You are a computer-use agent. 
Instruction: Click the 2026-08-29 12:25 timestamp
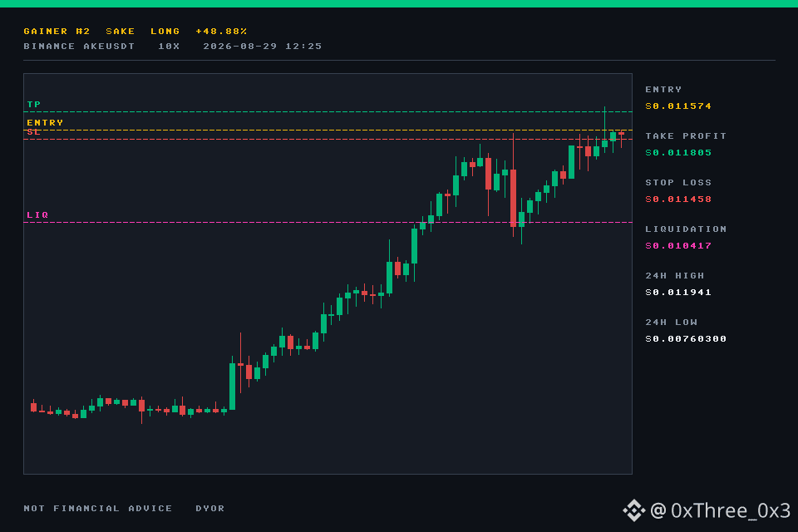pos(263,47)
